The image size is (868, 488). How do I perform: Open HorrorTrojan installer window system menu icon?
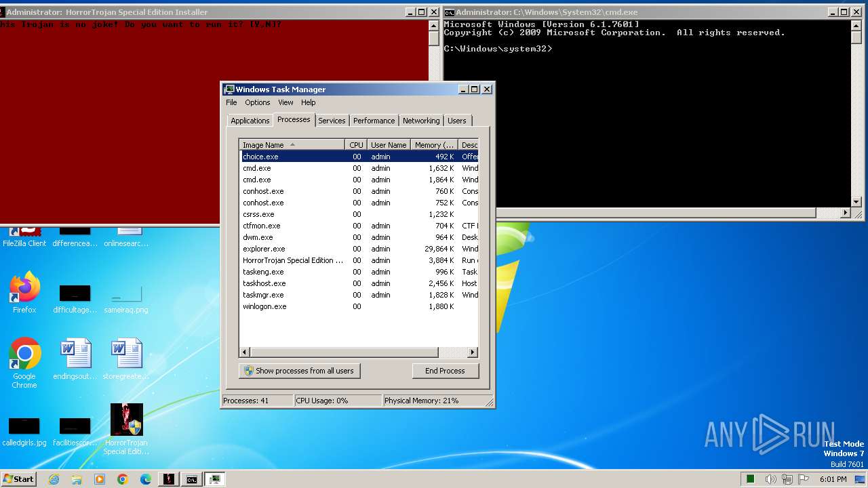[x=3, y=12]
